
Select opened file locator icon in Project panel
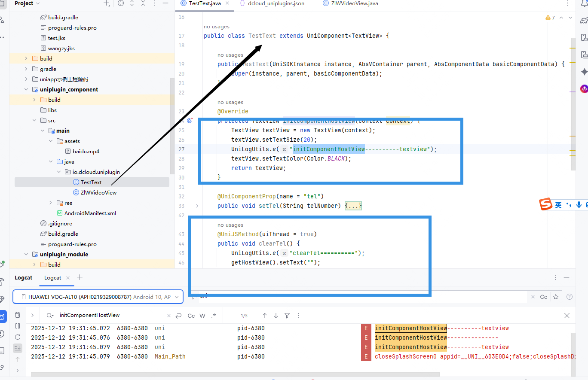click(x=121, y=3)
